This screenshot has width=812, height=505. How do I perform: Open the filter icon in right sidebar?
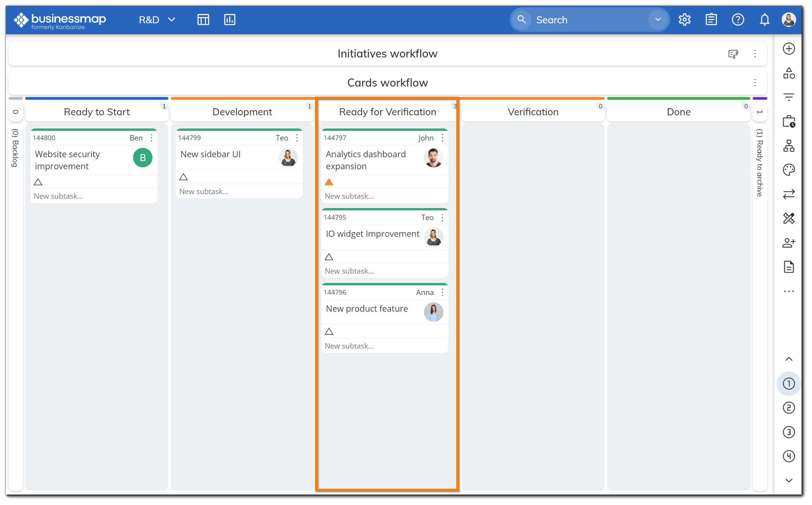[x=789, y=97]
